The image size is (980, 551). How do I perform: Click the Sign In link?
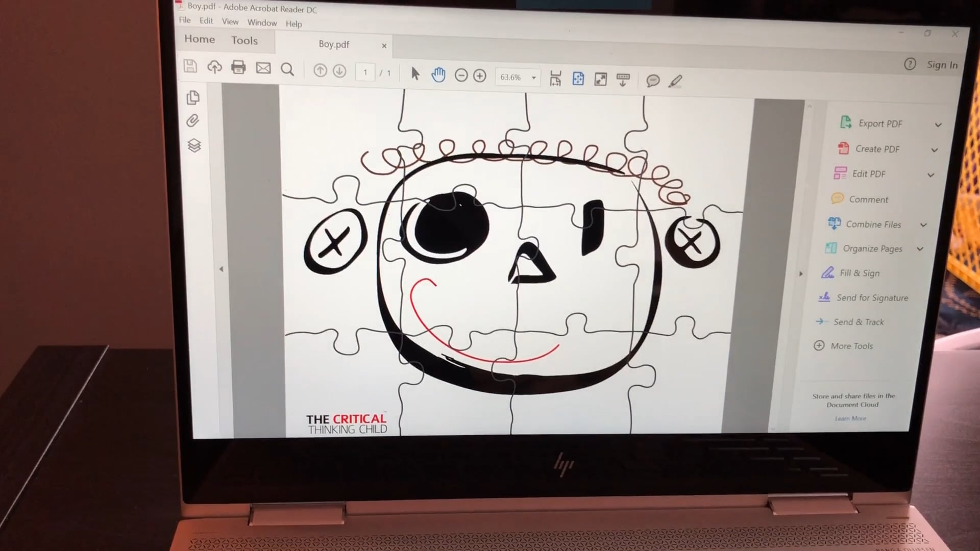pyautogui.click(x=942, y=65)
